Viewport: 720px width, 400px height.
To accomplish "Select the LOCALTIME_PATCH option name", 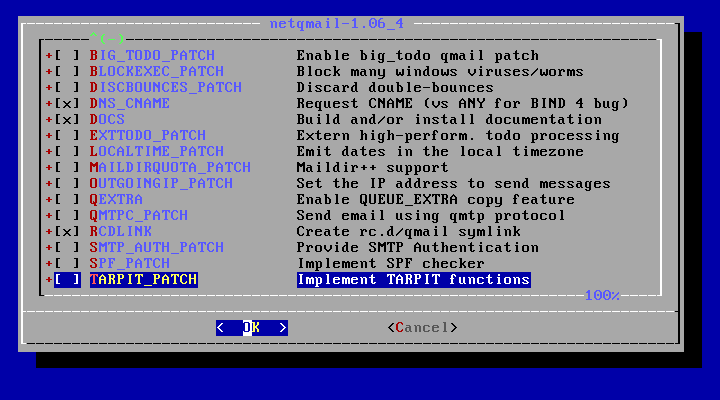I will coord(157,152).
